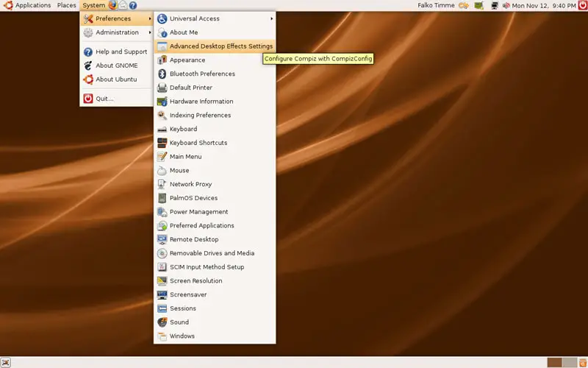This screenshot has width=588, height=368.
Task: Click the Removable Drives and Media icon
Action: point(162,253)
